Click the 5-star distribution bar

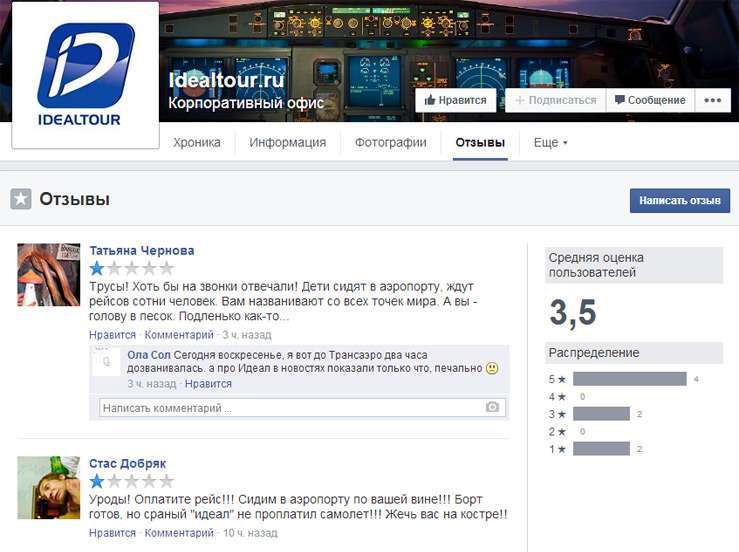click(x=630, y=379)
